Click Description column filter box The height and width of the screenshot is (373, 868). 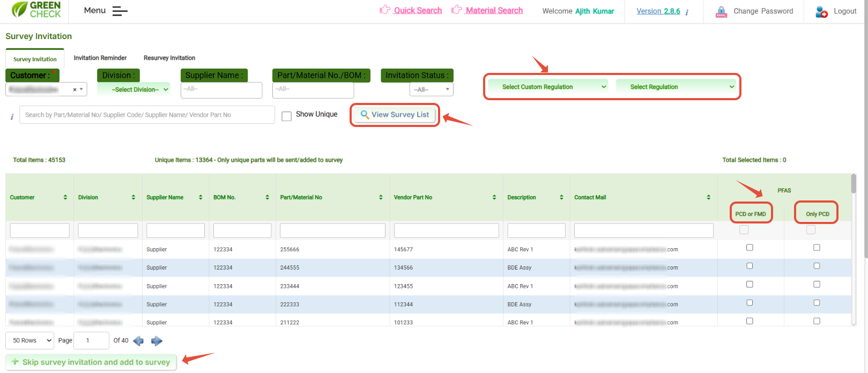pyautogui.click(x=536, y=230)
